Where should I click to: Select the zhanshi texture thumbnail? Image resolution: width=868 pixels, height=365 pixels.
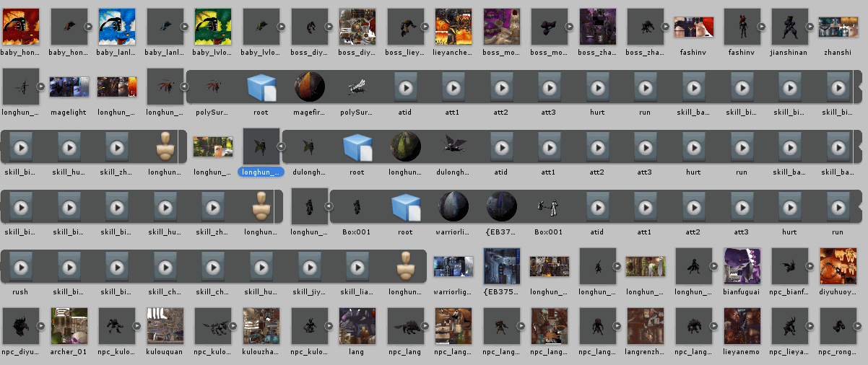click(x=838, y=27)
